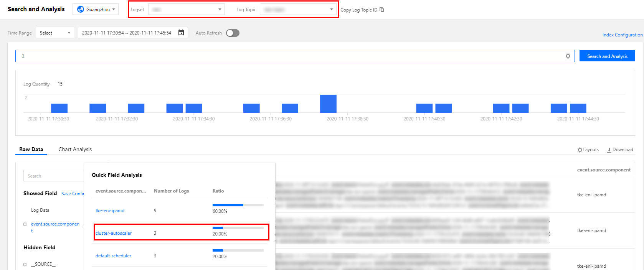
Task: Click the Copy Log Topic ID text
Action: (x=359, y=10)
